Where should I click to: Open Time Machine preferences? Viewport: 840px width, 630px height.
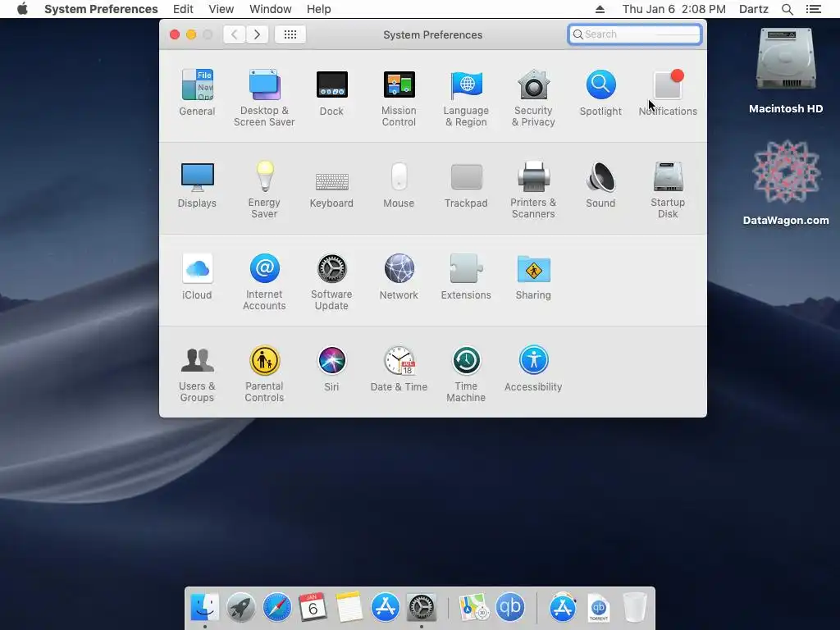click(466, 374)
